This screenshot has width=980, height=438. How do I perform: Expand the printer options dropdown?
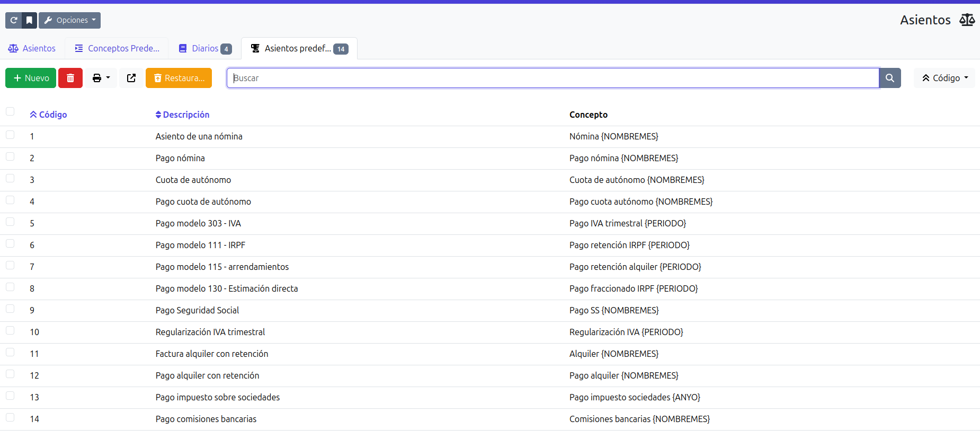[x=101, y=78]
